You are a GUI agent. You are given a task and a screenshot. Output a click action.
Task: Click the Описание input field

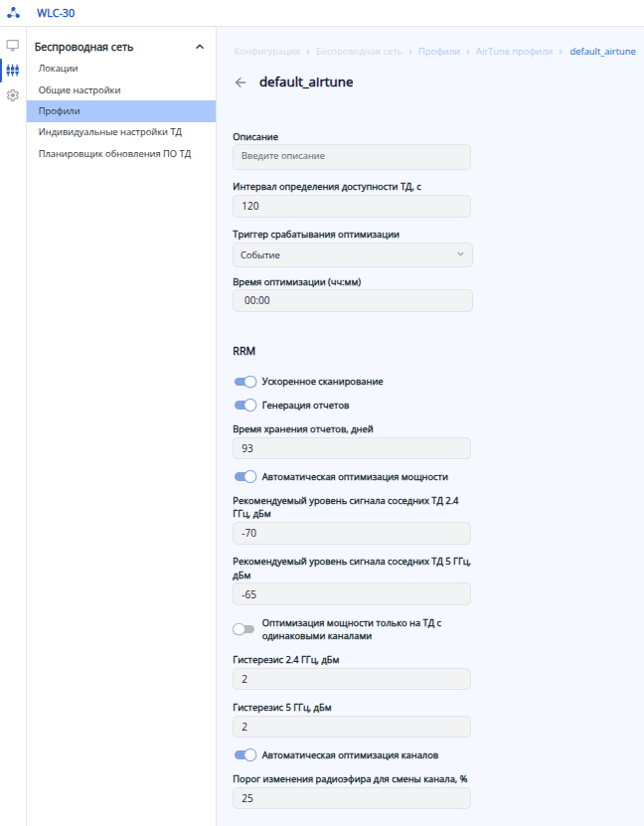352,156
